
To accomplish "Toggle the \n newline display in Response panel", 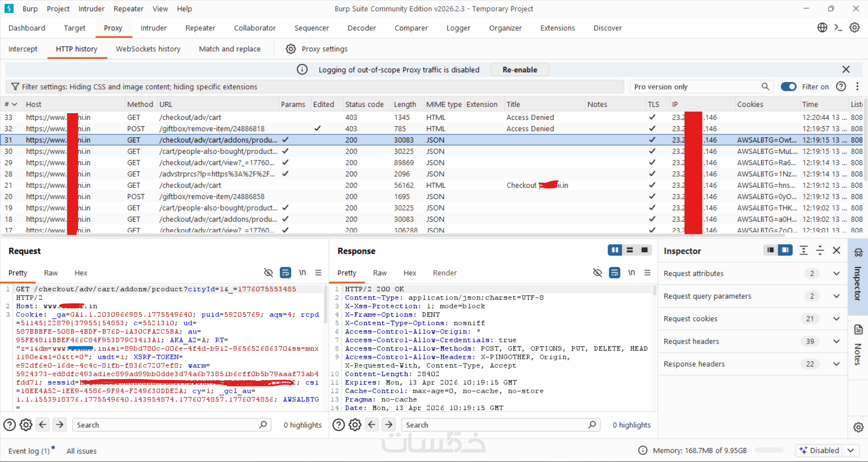I will click(x=631, y=272).
